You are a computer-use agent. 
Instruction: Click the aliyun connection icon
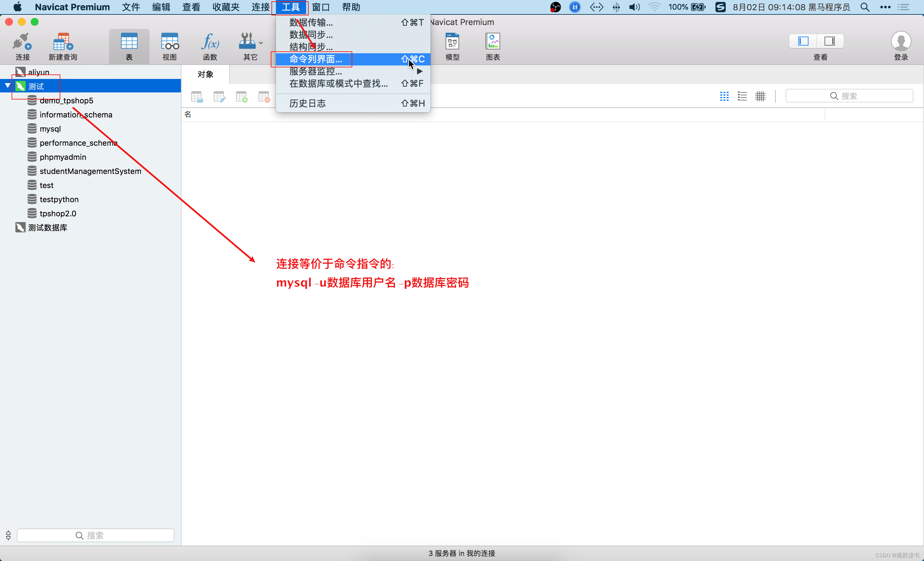click(20, 72)
